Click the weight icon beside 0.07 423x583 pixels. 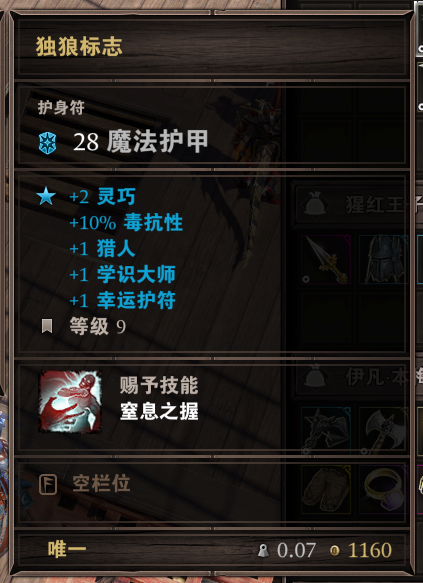pos(264,551)
